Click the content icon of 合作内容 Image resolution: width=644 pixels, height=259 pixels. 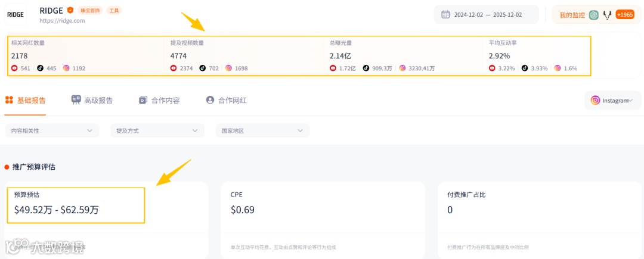coord(143,100)
